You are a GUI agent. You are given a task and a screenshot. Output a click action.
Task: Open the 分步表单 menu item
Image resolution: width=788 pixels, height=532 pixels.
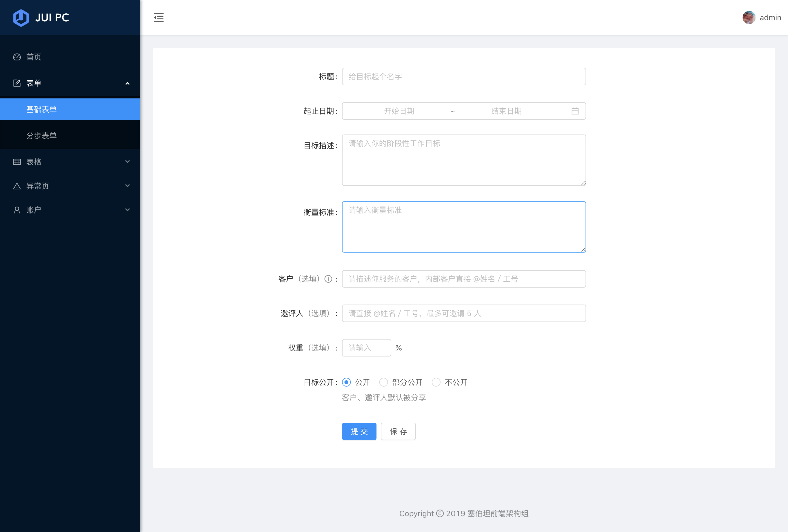70,136
